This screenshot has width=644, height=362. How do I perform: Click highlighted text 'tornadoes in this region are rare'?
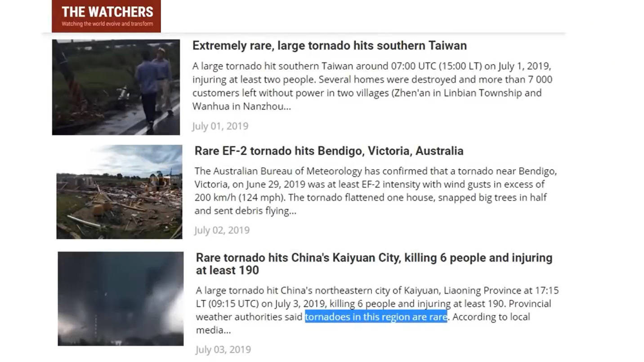click(x=376, y=317)
